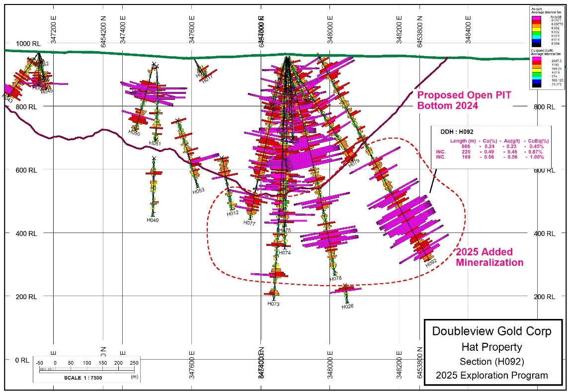Click the magenta swatch in the Au legend
Screen dimensions: 568x392
tap(536, 18)
